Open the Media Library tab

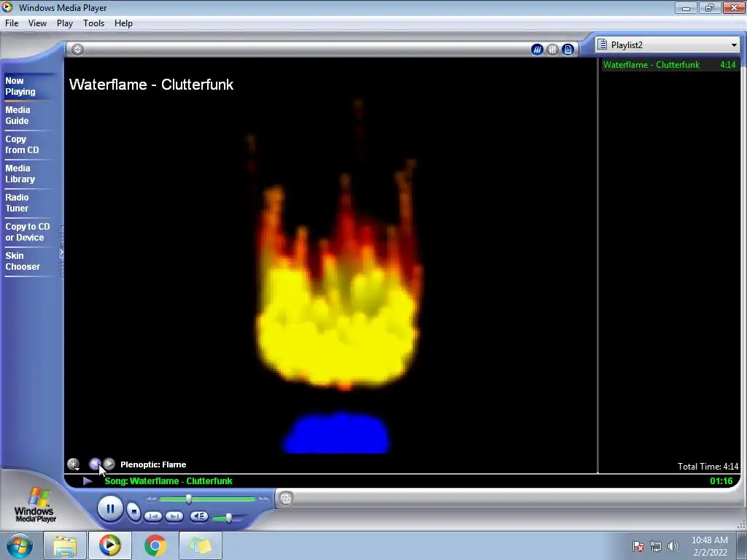click(20, 174)
